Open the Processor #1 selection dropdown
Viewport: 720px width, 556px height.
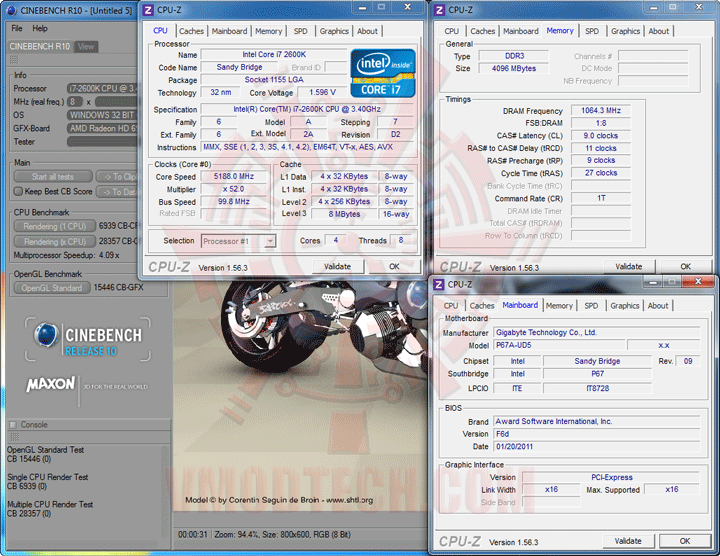270,241
